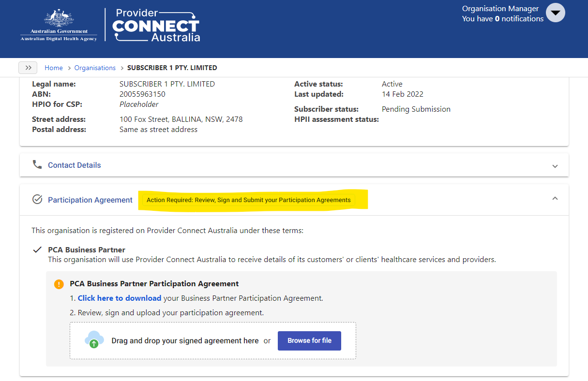Click the Australian Government coat of arms logo

coord(59,22)
